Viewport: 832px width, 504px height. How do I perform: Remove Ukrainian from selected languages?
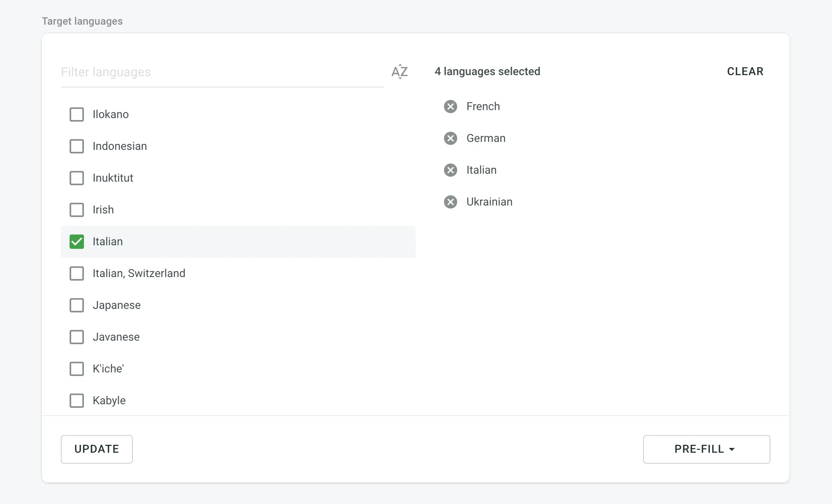(x=450, y=202)
